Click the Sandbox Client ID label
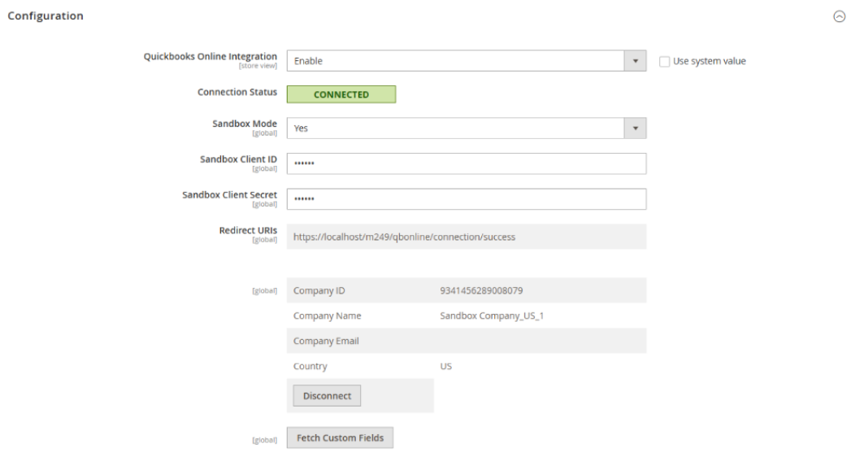 (238, 159)
